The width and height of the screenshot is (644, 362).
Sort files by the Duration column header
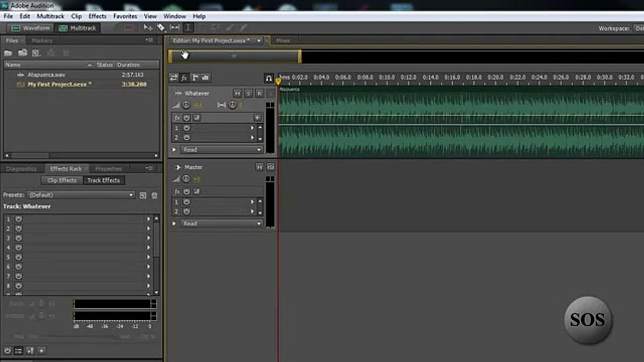[x=128, y=65]
